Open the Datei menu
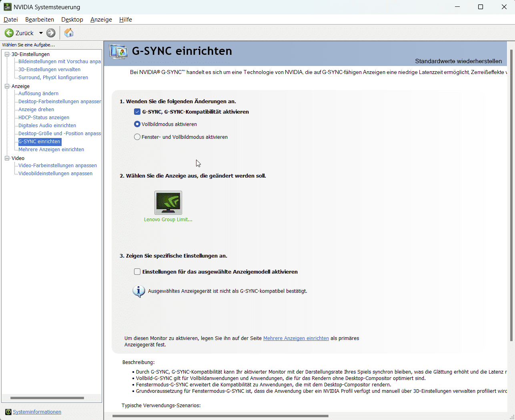This screenshot has height=420, width=515. point(11,20)
